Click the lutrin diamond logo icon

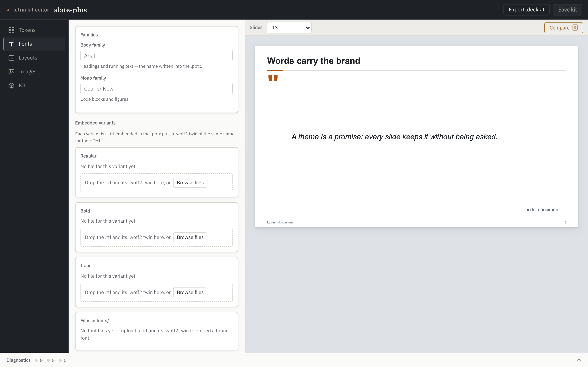pyautogui.click(x=8, y=10)
